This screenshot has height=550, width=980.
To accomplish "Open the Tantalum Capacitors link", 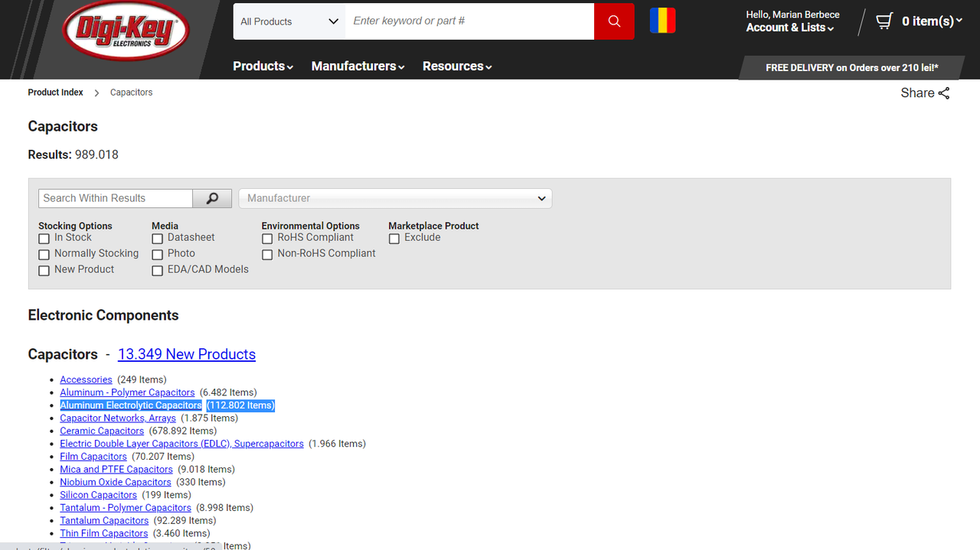I will [x=104, y=521].
